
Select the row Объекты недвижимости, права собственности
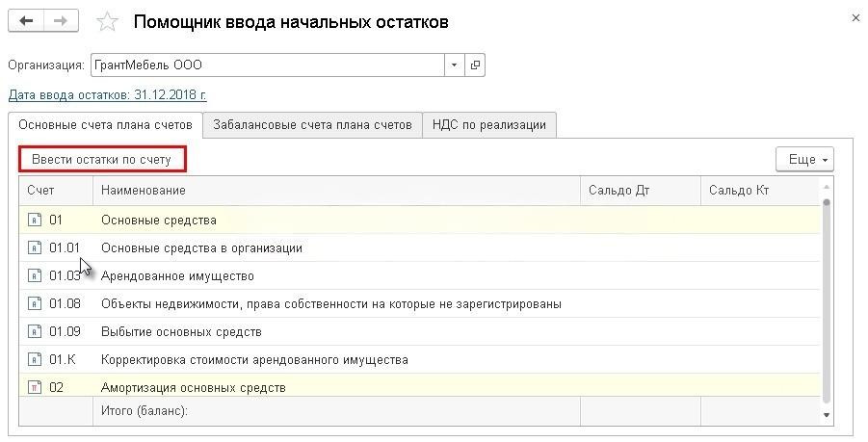click(420, 303)
